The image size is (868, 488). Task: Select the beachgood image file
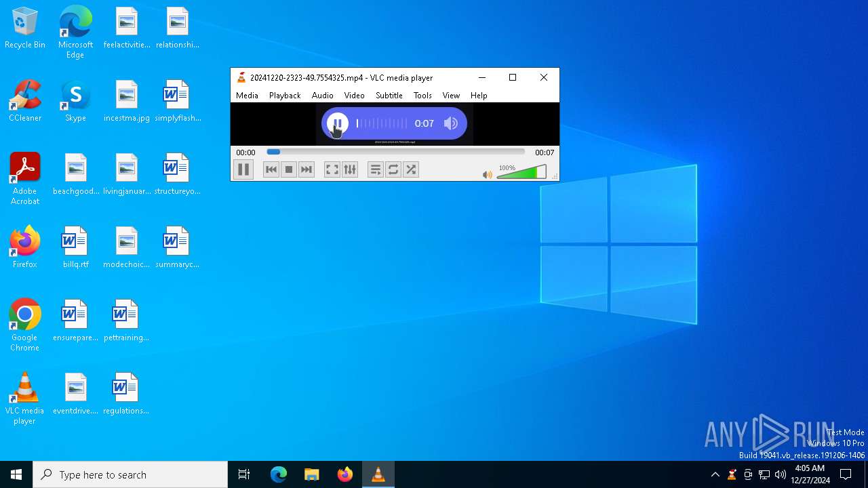tap(75, 174)
